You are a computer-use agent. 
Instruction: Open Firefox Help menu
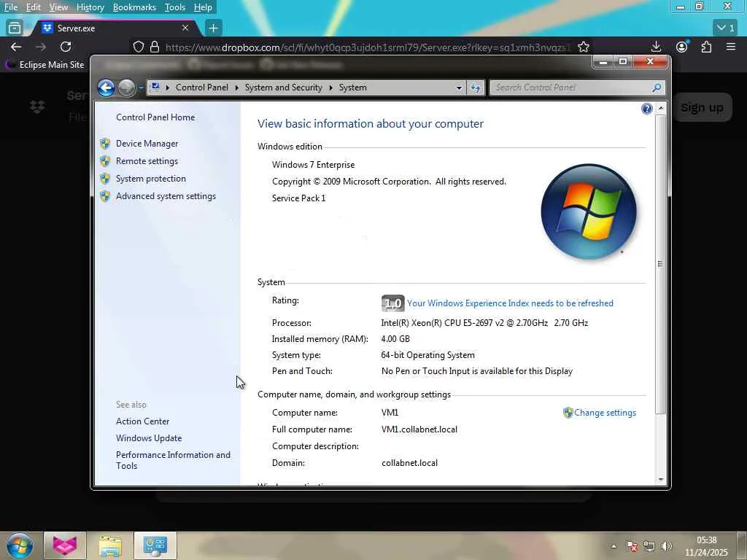point(203,7)
